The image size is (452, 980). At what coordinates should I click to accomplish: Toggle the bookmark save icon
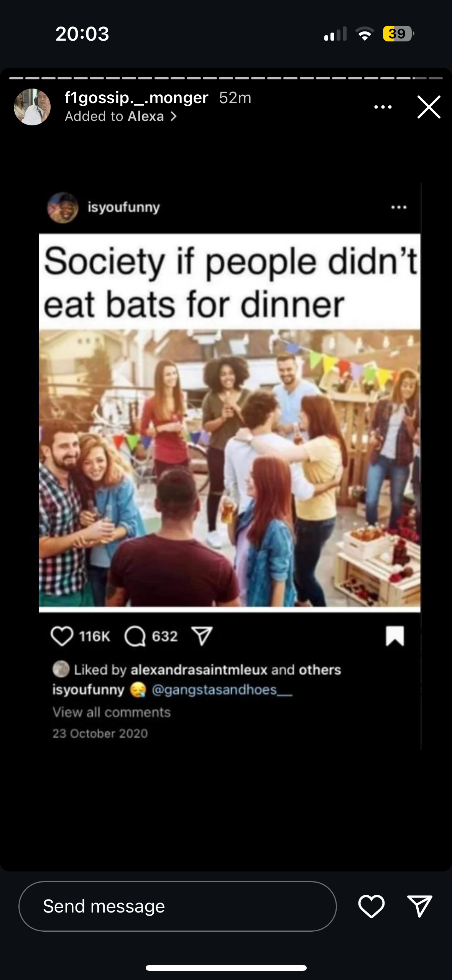pos(395,636)
